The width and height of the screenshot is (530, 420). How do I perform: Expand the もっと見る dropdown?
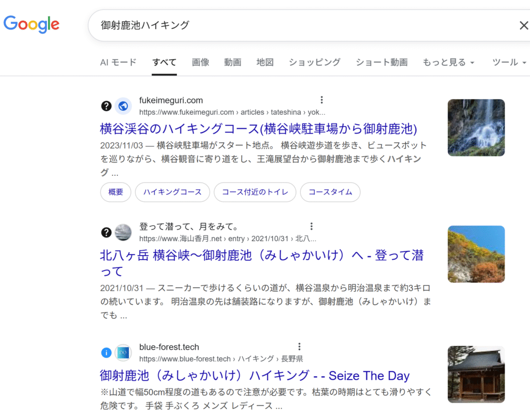pos(448,63)
